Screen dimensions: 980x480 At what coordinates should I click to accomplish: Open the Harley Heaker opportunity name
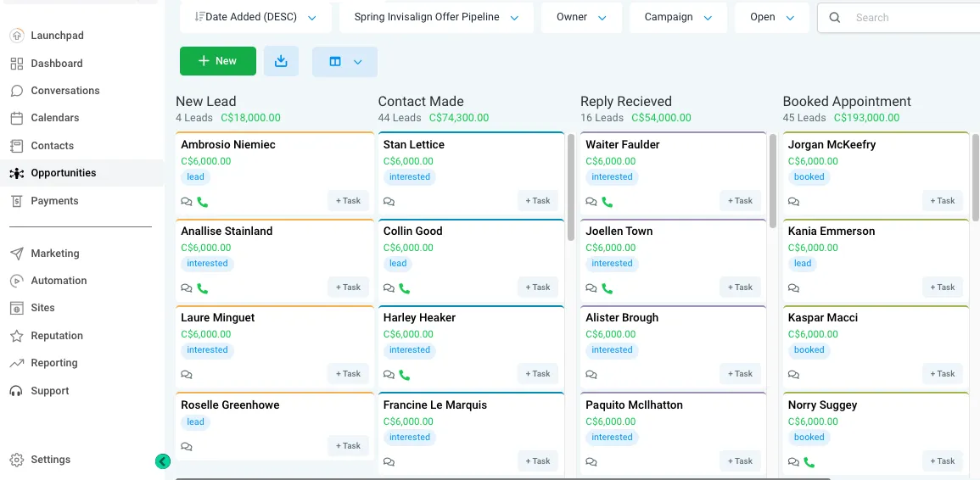click(x=419, y=317)
